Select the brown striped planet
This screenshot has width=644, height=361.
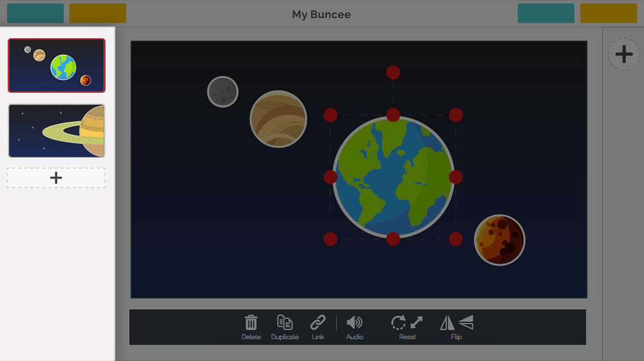click(x=278, y=119)
